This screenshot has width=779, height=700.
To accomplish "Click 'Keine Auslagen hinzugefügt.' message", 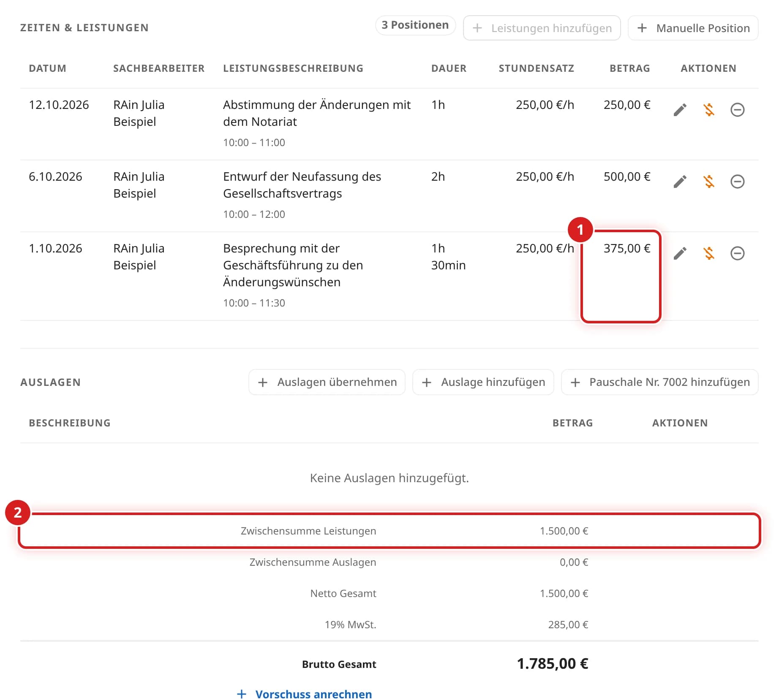I will [389, 478].
